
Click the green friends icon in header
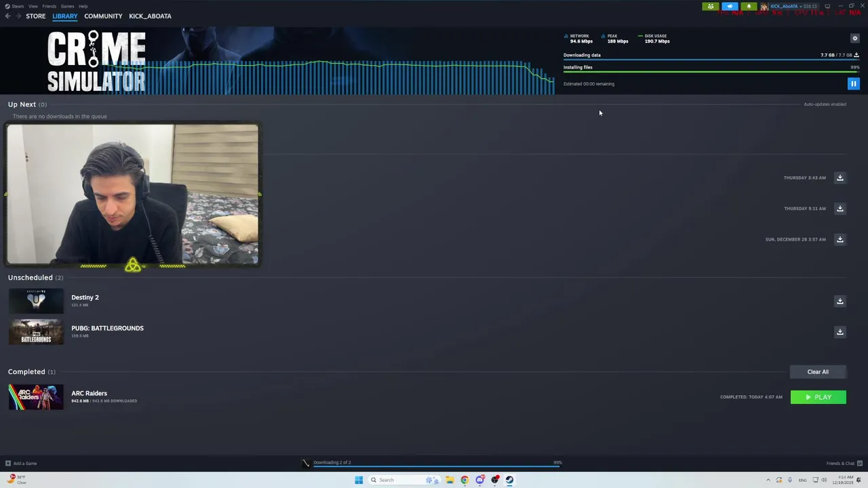710,7
